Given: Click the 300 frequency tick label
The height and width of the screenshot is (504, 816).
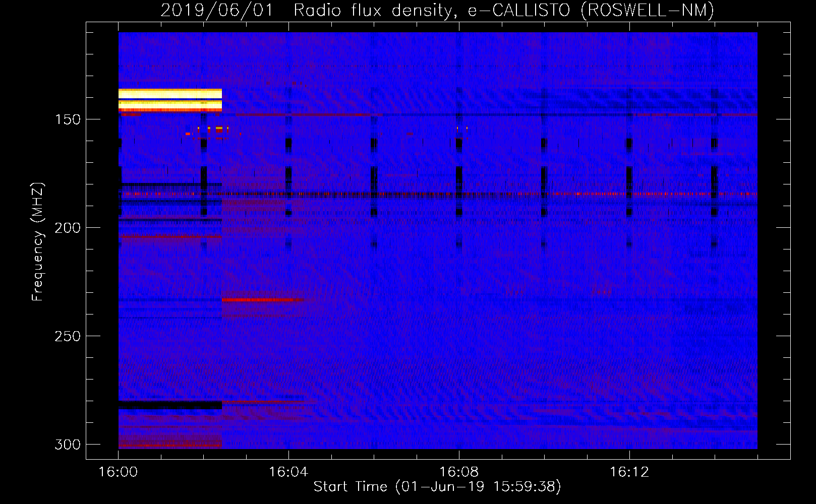Looking at the screenshot, I should 68,445.
